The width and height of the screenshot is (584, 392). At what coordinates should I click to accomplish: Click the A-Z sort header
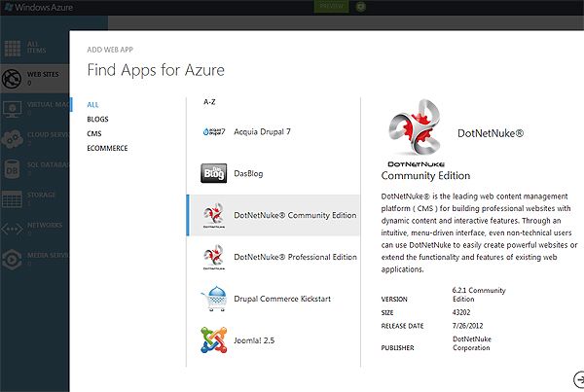209,102
